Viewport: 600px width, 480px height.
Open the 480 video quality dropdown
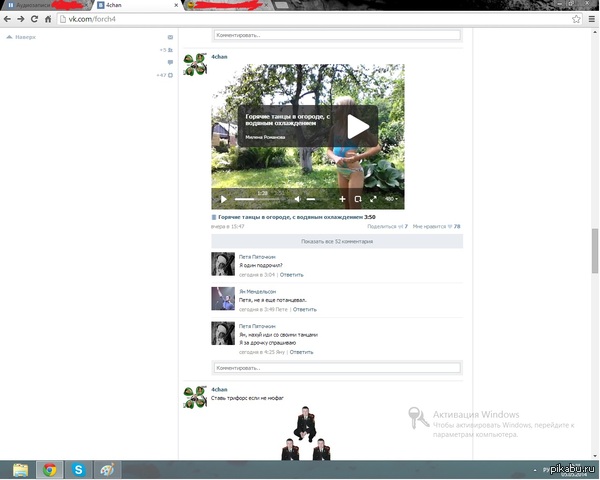(391, 199)
